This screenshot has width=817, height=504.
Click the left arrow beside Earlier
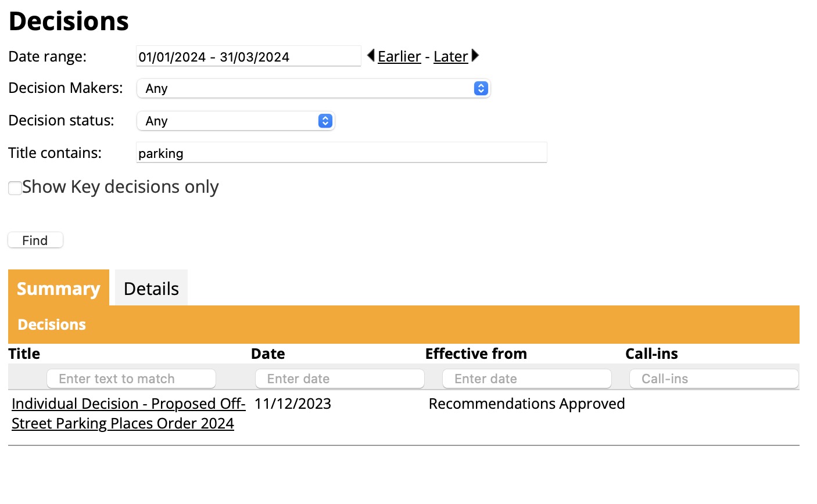point(371,56)
